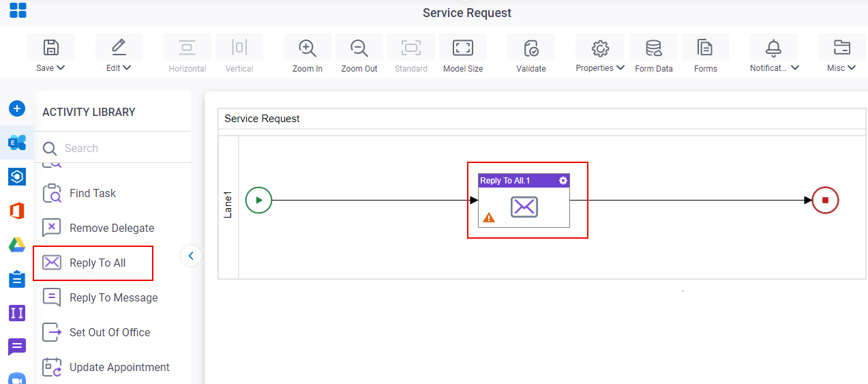This screenshot has width=868, height=384.
Task: Select the blue hexagon sidebar icon
Action: click(x=17, y=177)
